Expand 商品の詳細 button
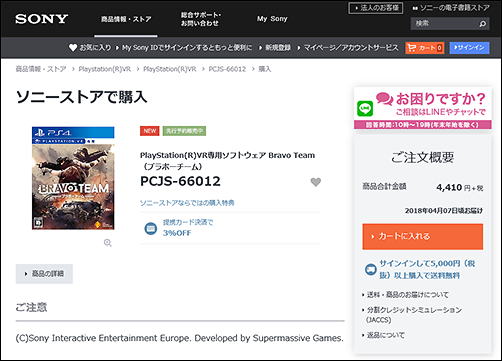 click(44, 274)
